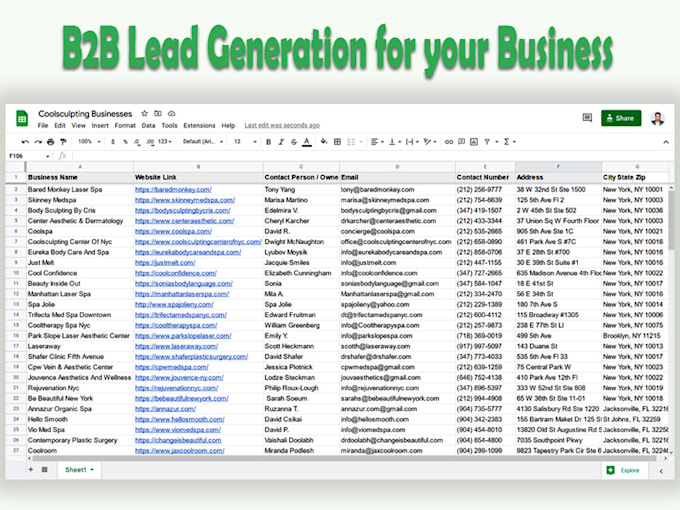Viewport: 680px width, 510px height.
Task: Apply bold formatting
Action: click(268, 142)
